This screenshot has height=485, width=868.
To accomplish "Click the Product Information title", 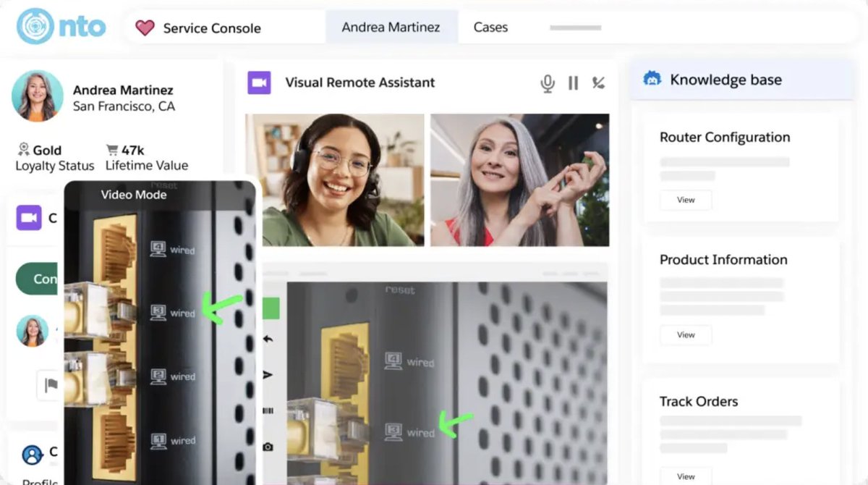I will point(723,259).
